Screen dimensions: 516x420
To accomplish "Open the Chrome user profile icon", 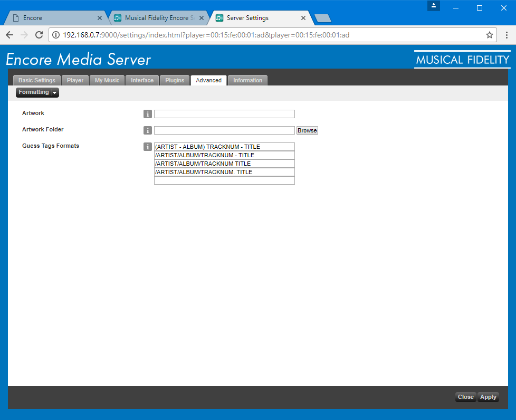I will 433,6.
